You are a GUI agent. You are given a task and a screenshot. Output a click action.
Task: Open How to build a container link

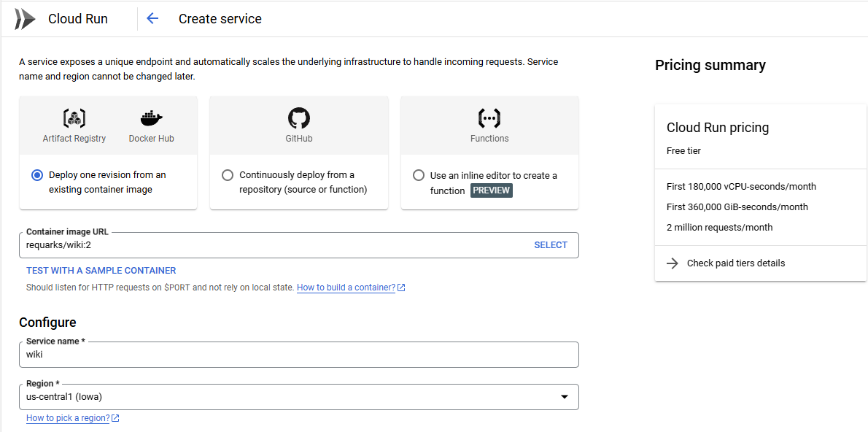click(x=346, y=288)
